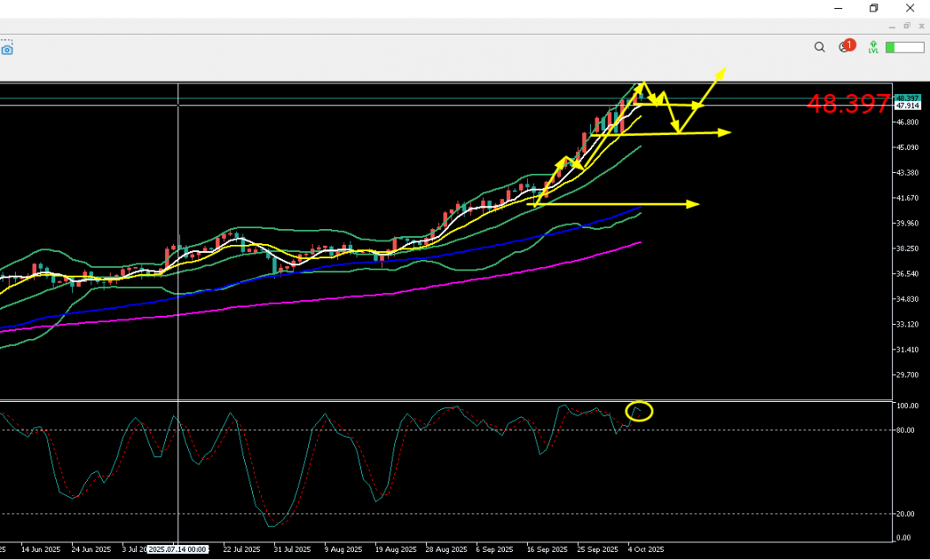Click the green LVL upgrade icon
Screen dimensions: 930x560
click(873, 47)
